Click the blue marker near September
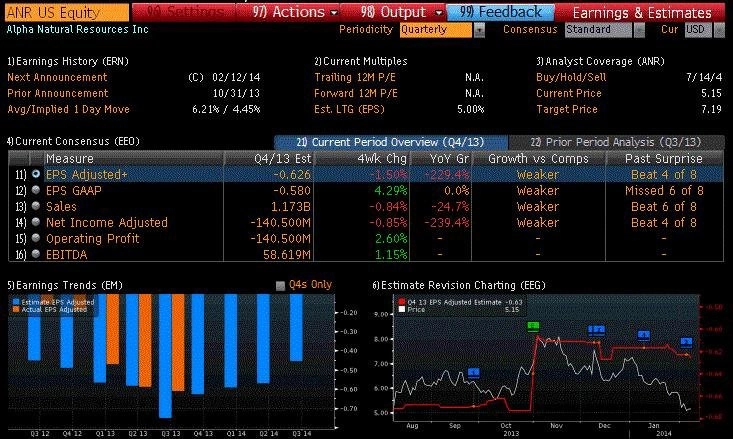733x439 pixels. [x=474, y=373]
